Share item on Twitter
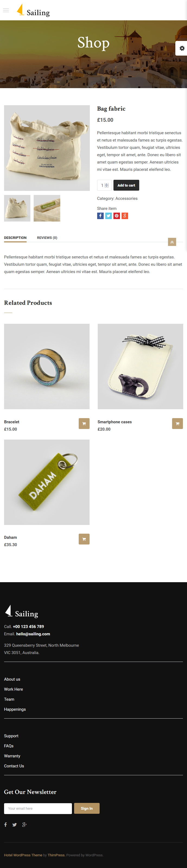Screen dimensions: 187x868 click(108, 216)
